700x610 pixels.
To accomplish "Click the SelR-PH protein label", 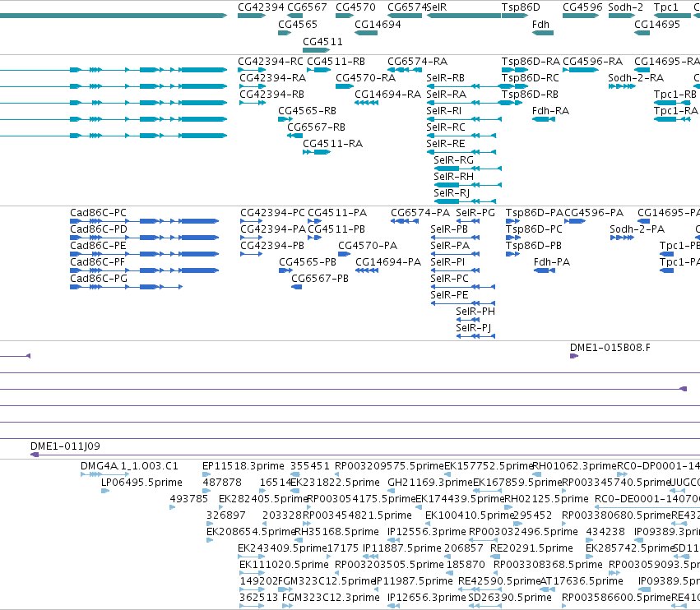I will [475, 312].
